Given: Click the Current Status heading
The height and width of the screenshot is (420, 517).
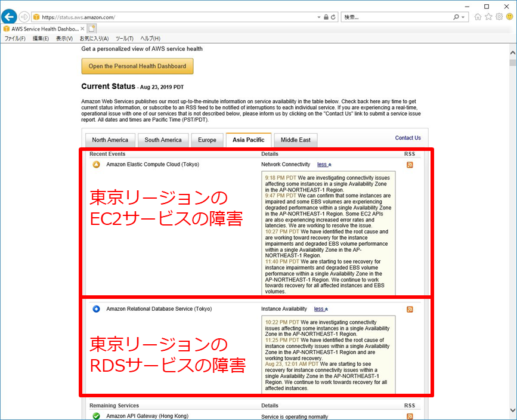Looking at the screenshot, I should [109, 87].
